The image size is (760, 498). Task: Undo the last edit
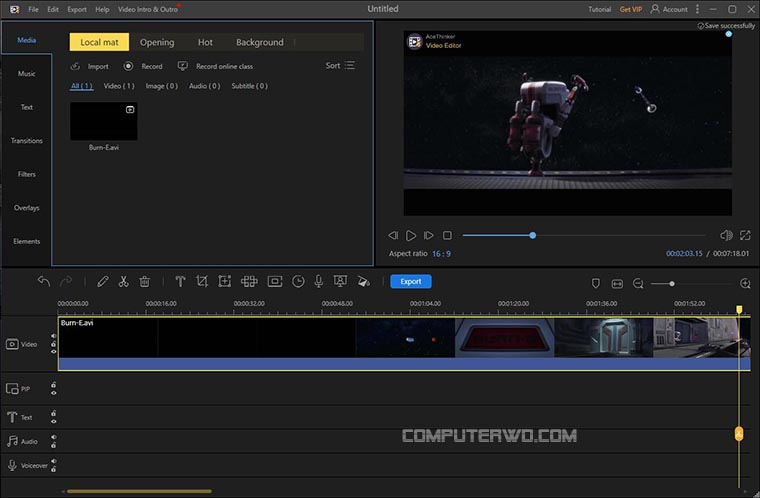pyautogui.click(x=44, y=281)
